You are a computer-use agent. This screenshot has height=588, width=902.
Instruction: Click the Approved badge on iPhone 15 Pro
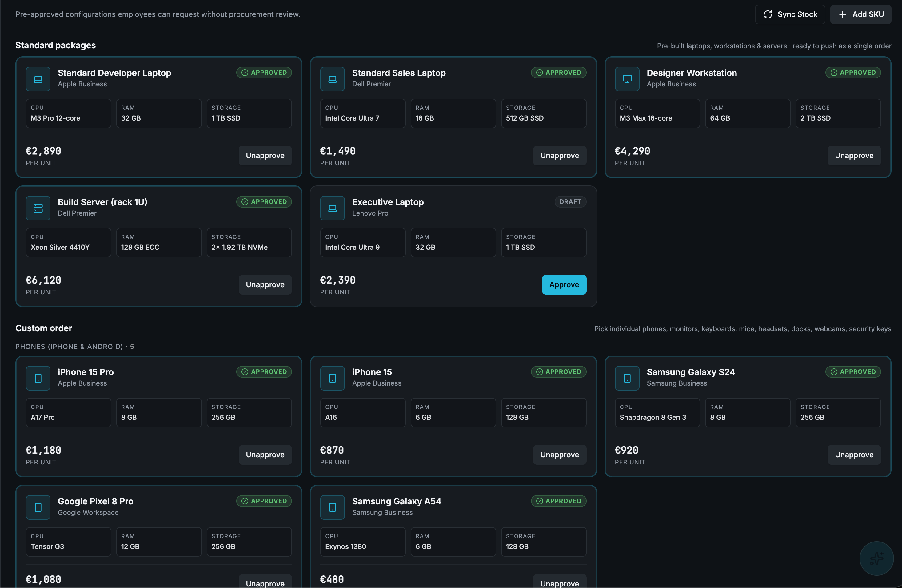coord(264,372)
